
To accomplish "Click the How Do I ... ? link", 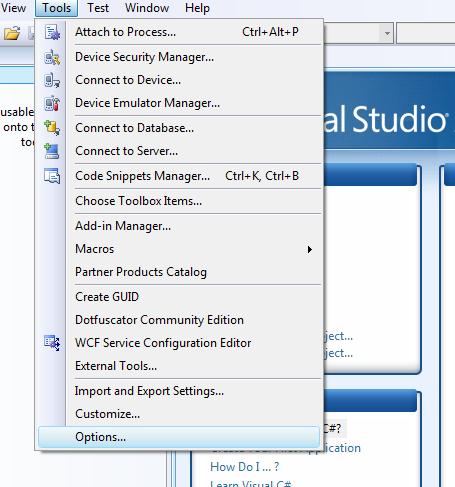I will (244, 467).
